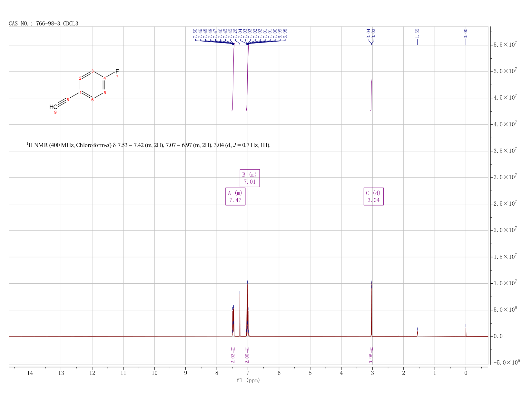Image resolution: width=532 pixels, height=411 pixels.
Task: Click atom number 8 on the alkyne carbon
Action: point(68,100)
